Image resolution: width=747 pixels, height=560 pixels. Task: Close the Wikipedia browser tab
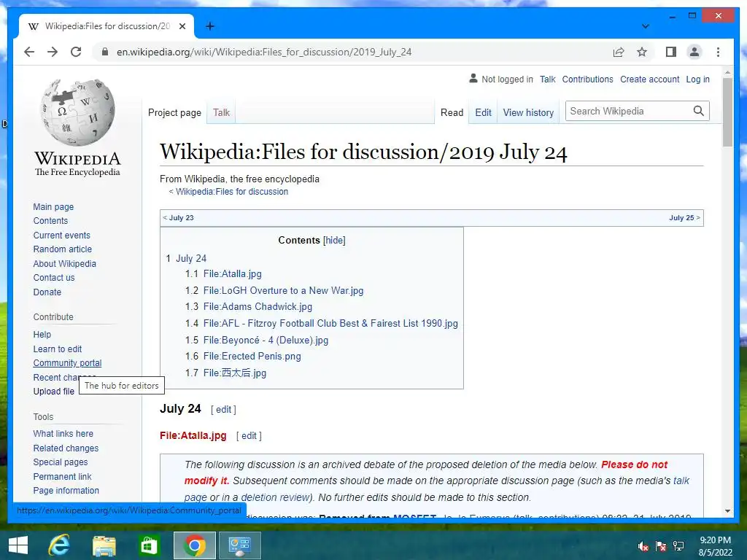(x=182, y=26)
